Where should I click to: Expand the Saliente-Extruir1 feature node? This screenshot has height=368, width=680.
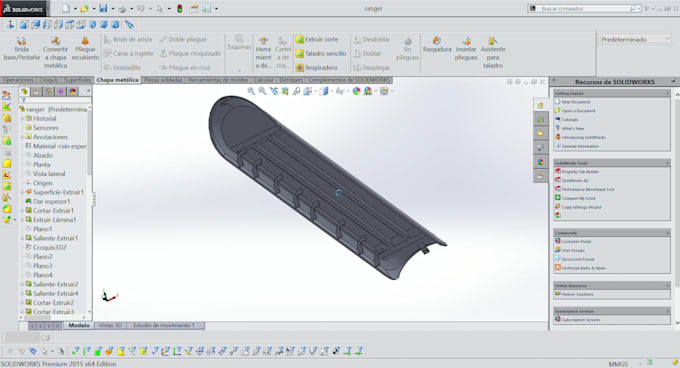coord(22,238)
